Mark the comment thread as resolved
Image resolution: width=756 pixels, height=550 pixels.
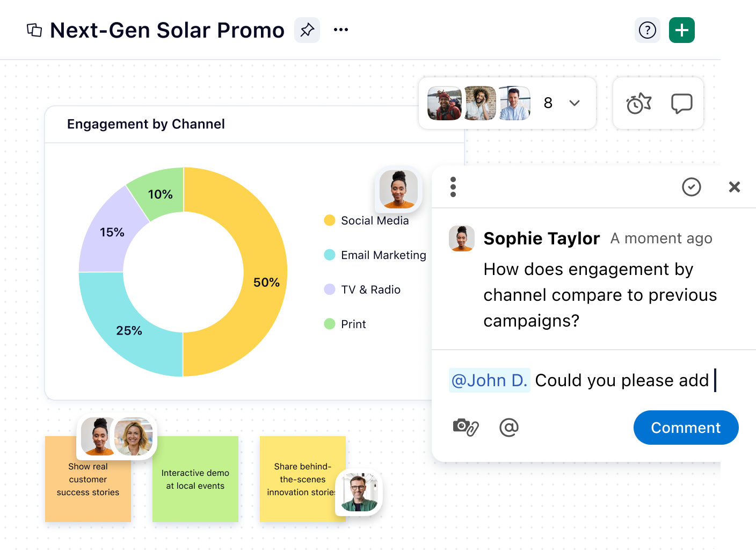click(x=691, y=187)
